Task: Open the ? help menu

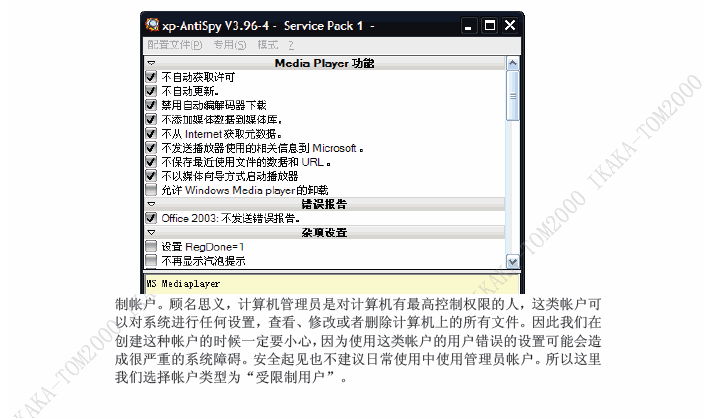Action: 291,45
